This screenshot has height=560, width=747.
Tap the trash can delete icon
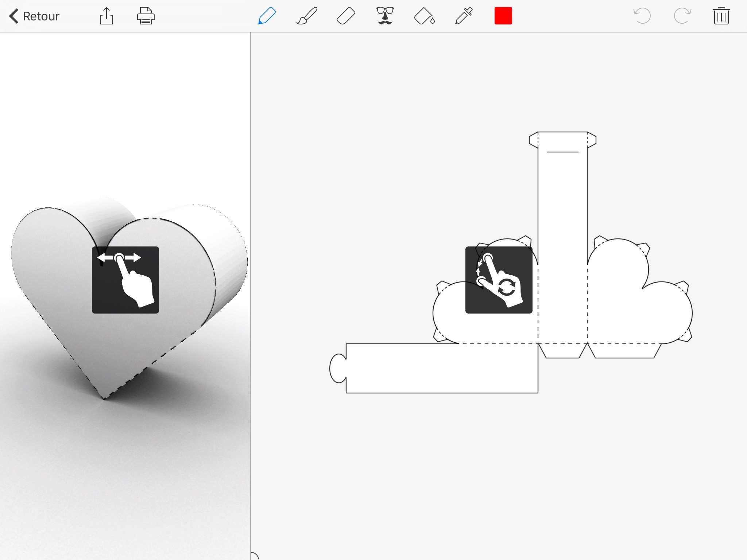point(721,16)
